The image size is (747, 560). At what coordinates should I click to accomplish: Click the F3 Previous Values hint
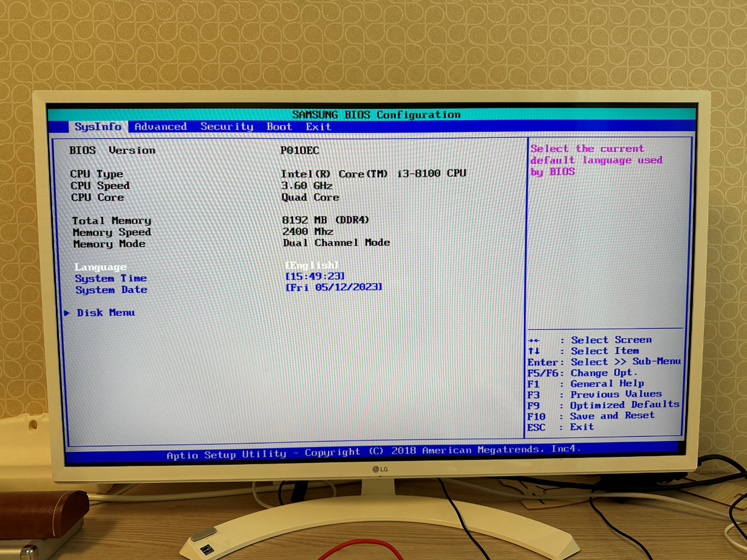pos(595,395)
